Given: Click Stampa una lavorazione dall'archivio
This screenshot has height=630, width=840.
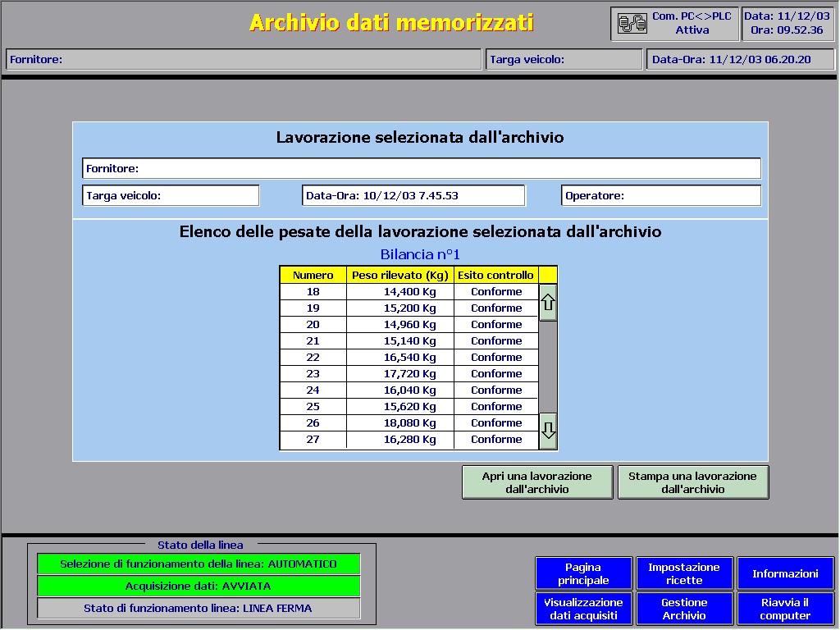Looking at the screenshot, I should pyautogui.click(x=692, y=482).
